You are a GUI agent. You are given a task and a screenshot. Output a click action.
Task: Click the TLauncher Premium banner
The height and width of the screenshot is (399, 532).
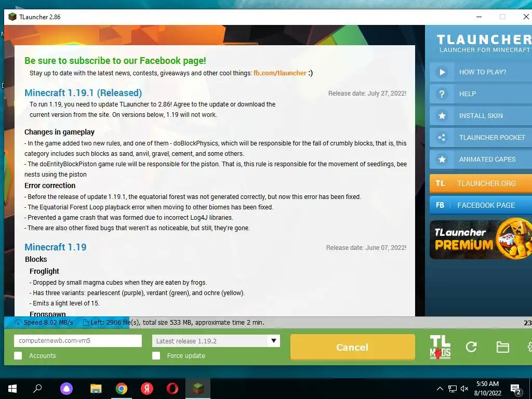pyautogui.click(x=481, y=239)
